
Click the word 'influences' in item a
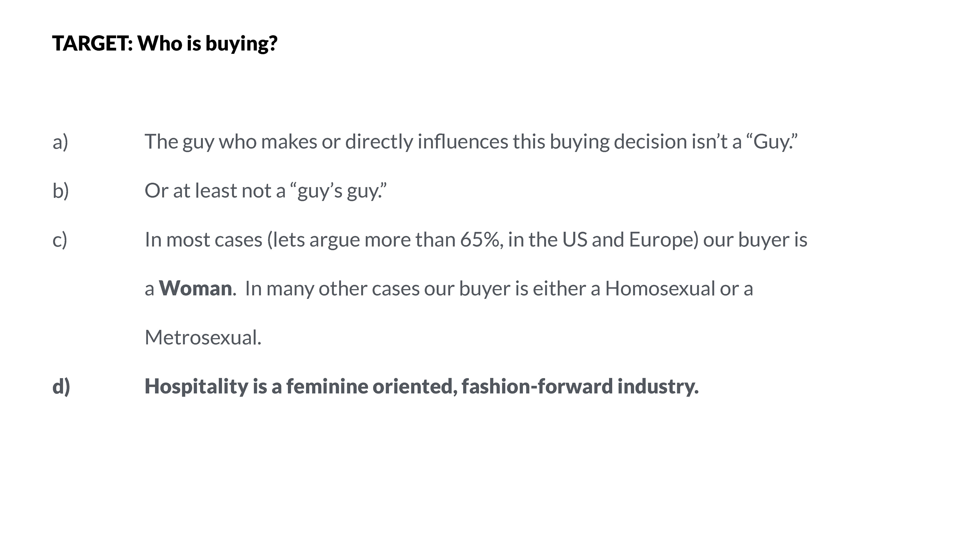[x=463, y=142]
